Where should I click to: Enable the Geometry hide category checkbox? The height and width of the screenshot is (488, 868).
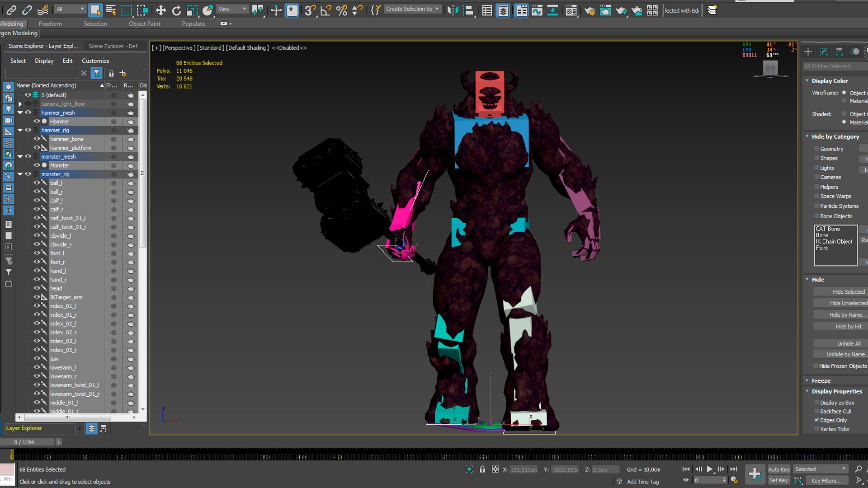pos(817,149)
